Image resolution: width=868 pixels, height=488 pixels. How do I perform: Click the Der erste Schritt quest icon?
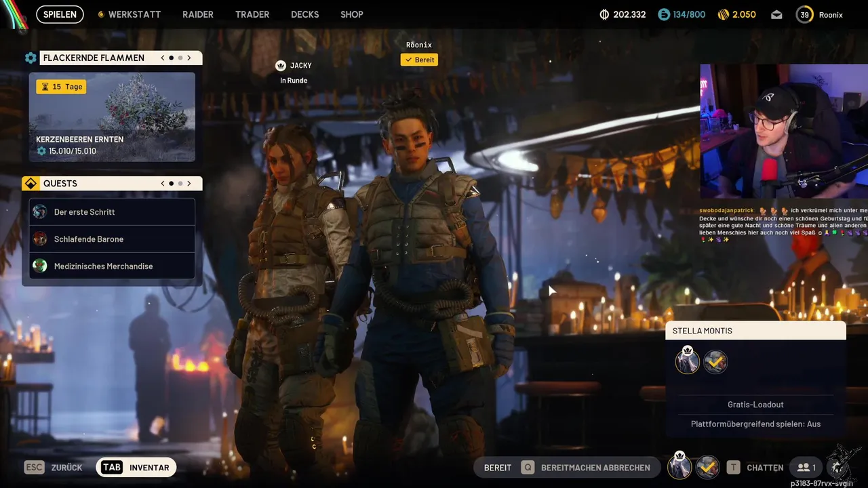coord(40,211)
